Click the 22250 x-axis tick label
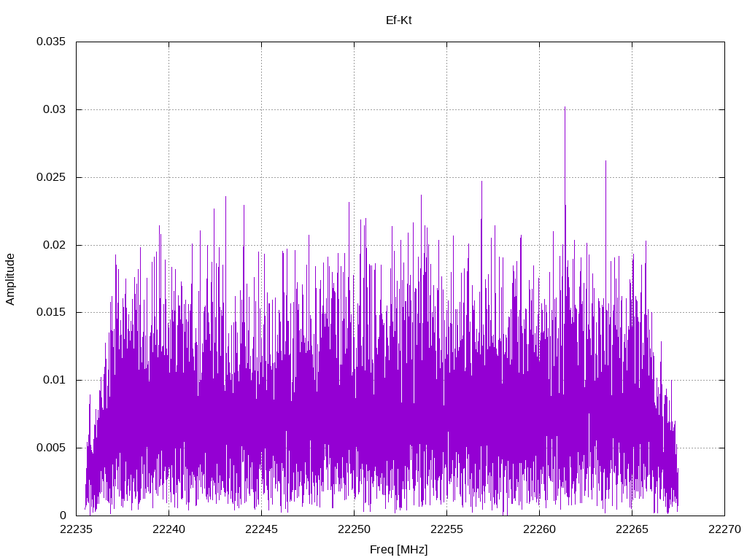747x560 pixels. (x=354, y=529)
